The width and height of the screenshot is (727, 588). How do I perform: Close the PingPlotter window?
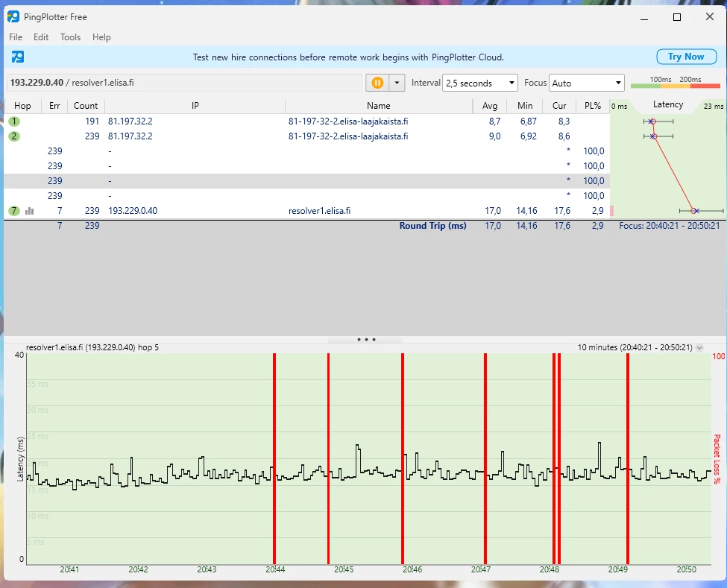(x=710, y=17)
